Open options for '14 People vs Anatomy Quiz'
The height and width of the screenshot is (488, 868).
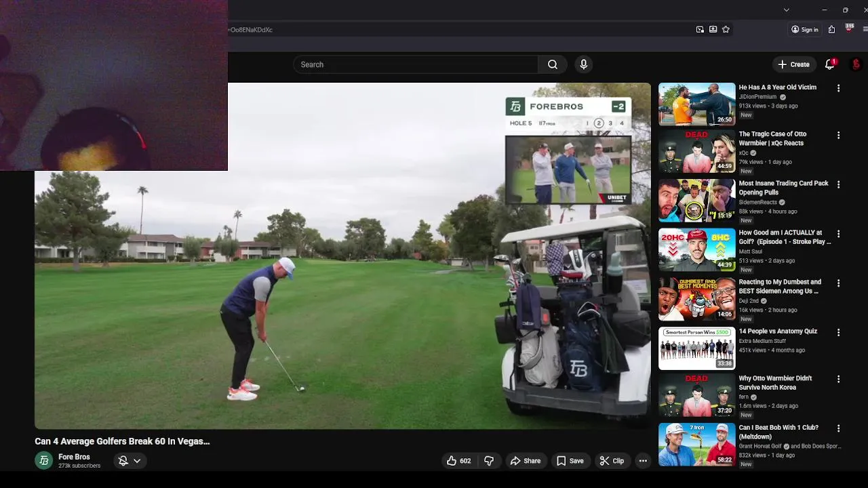point(838,332)
